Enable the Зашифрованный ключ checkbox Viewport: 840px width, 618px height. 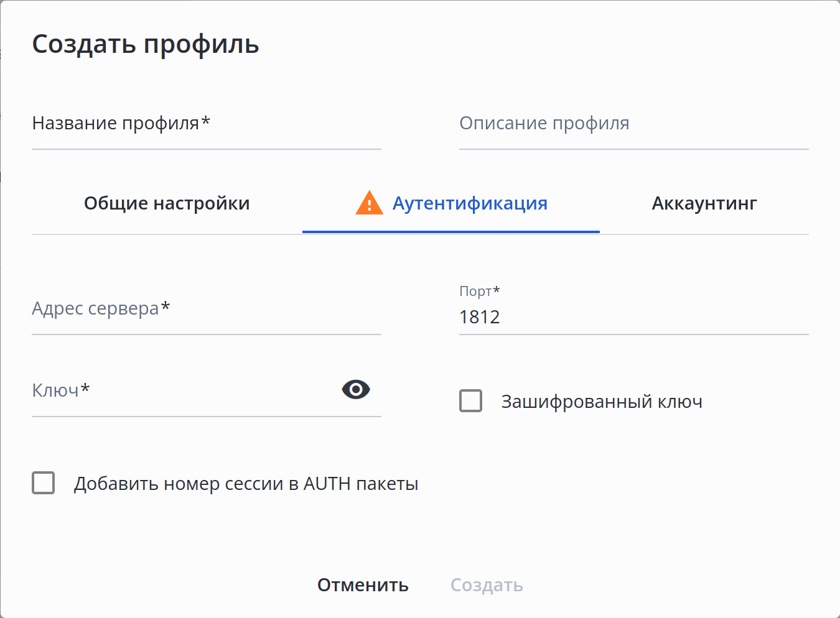point(470,401)
